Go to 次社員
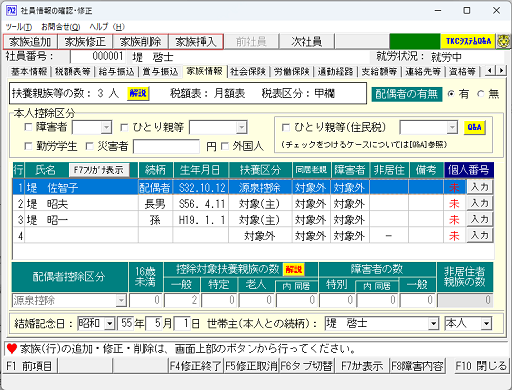 tap(306, 42)
